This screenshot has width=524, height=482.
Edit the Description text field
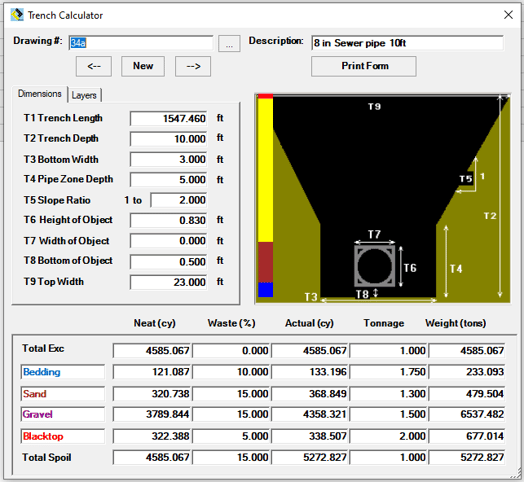(x=407, y=43)
